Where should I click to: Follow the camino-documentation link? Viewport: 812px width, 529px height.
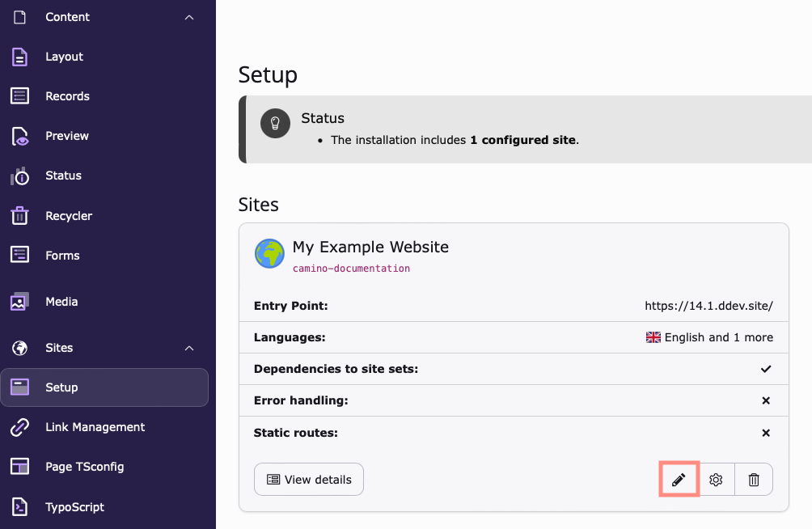tap(351, 268)
